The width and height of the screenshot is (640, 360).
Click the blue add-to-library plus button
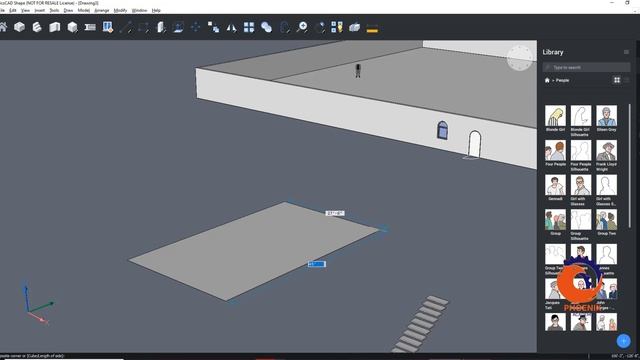coord(623,340)
